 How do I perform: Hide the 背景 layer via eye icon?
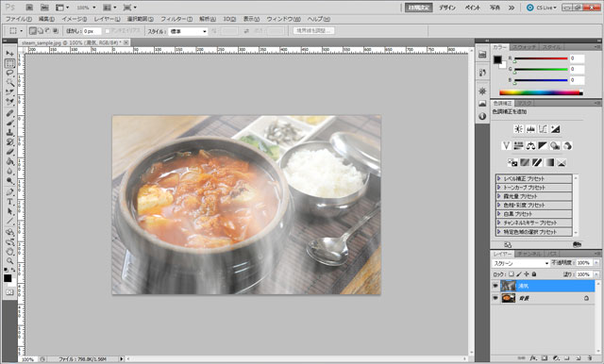(x=495, y=298)
